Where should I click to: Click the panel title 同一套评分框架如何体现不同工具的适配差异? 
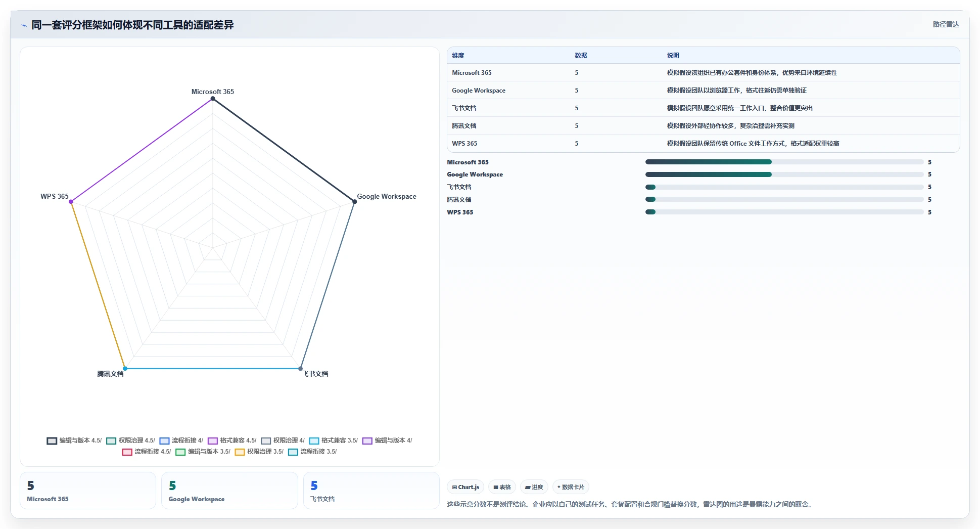[x=132, y=25]
